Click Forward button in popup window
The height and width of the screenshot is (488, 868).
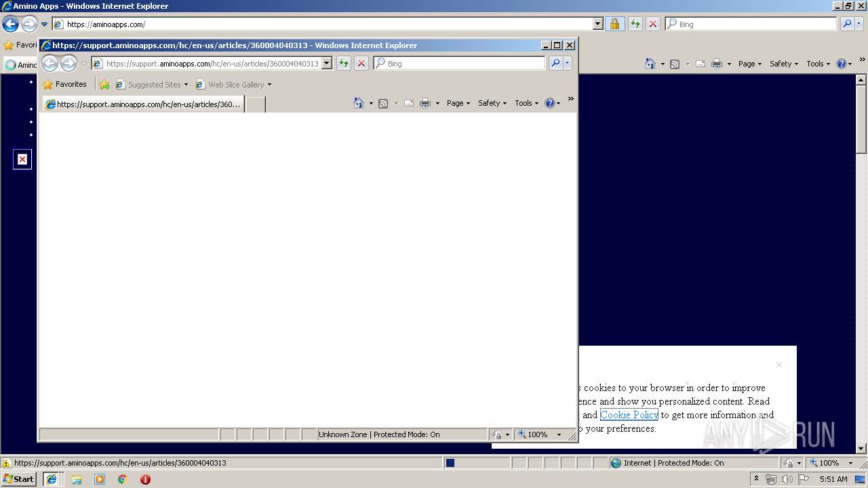68,64
